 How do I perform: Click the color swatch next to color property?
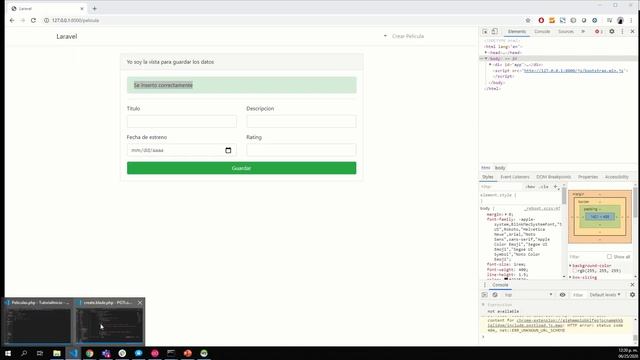pyautogui.click(x=506, y=279)
